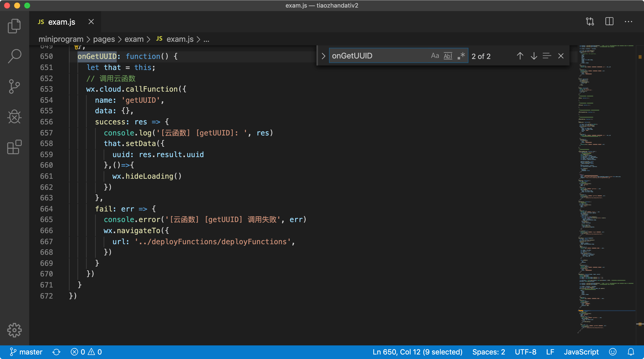Expand the replace field toggle chevron
The height and width of the screenshot is (359, 644).
pyautogui.click(x=324, y=56)
